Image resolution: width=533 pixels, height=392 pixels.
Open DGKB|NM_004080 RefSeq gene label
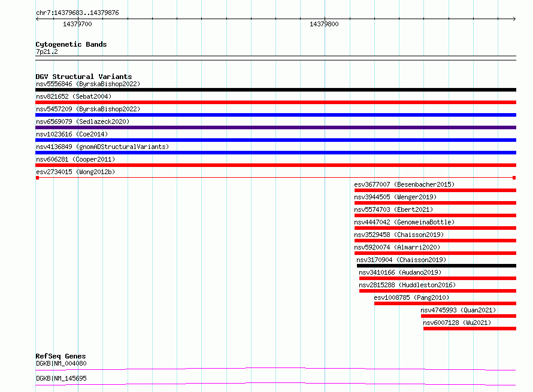point(61,363)
